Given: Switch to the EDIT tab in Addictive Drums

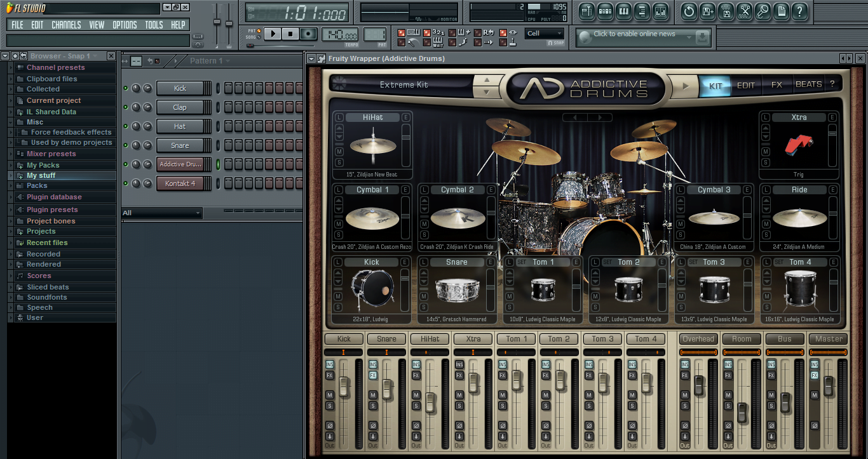Looking at the screenshot, I should pyautogui.click(x=746, y=85).
